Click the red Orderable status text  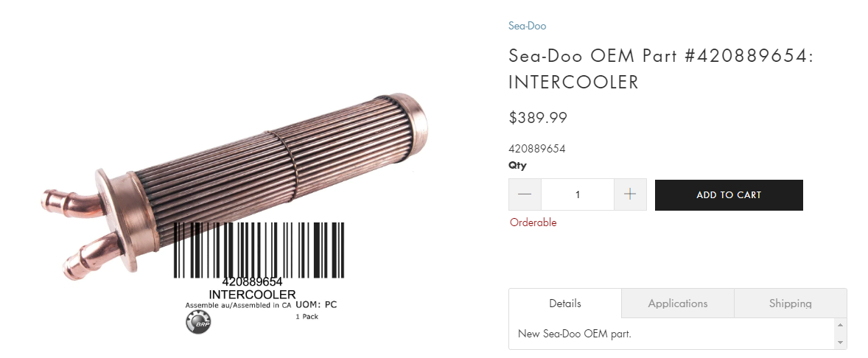[x=533, y=222]
